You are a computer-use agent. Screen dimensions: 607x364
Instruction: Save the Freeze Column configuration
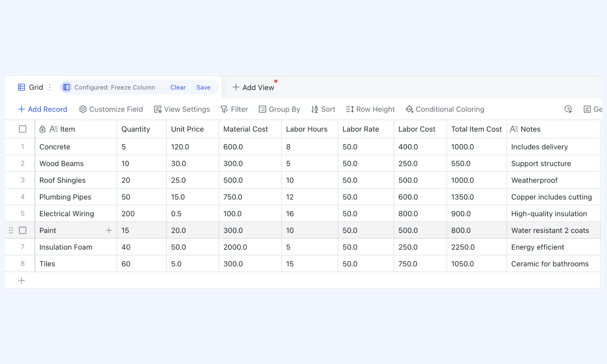click(203, 87)
